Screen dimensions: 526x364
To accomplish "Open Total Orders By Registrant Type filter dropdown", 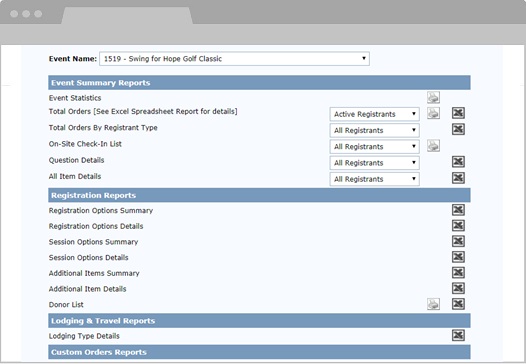I will 374,130.
